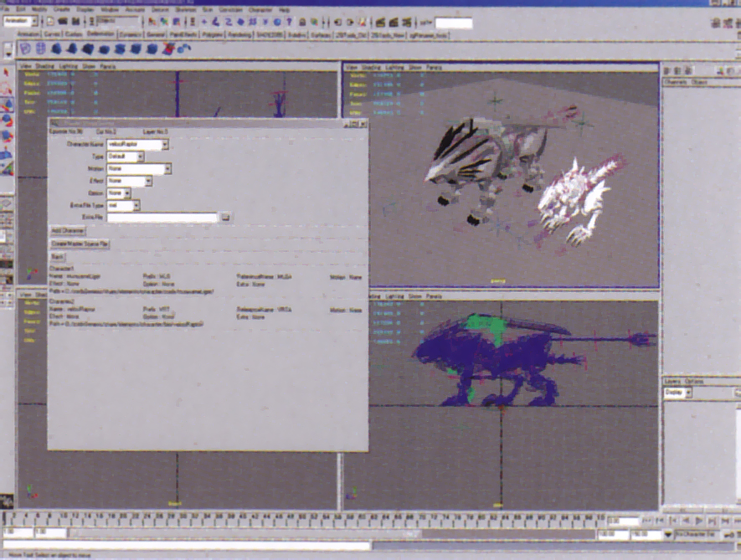
Task: Click the Extra File text field
Action: coord(162,218)
